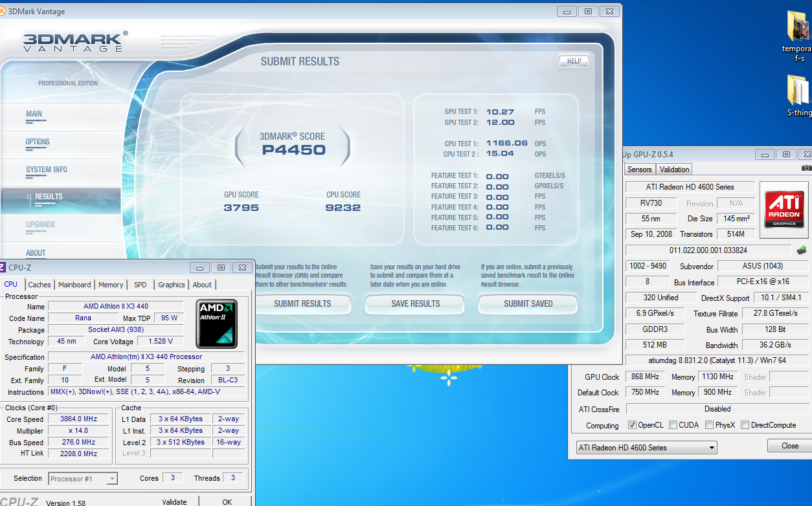Click the Close button in GPU-Z
The width and height of the screenshot is (812, 506).
789,446
